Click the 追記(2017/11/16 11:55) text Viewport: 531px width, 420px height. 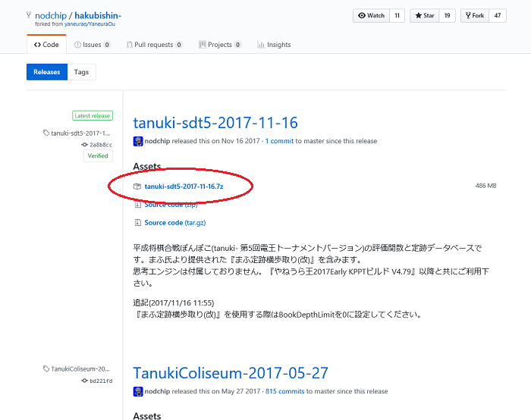click(x=174, y=303)
